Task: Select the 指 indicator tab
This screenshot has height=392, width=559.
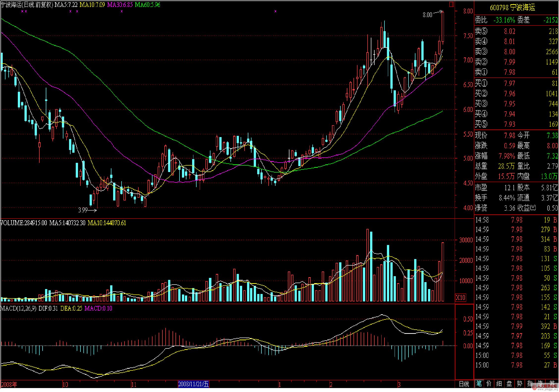Action: click(x=530, y=384)
